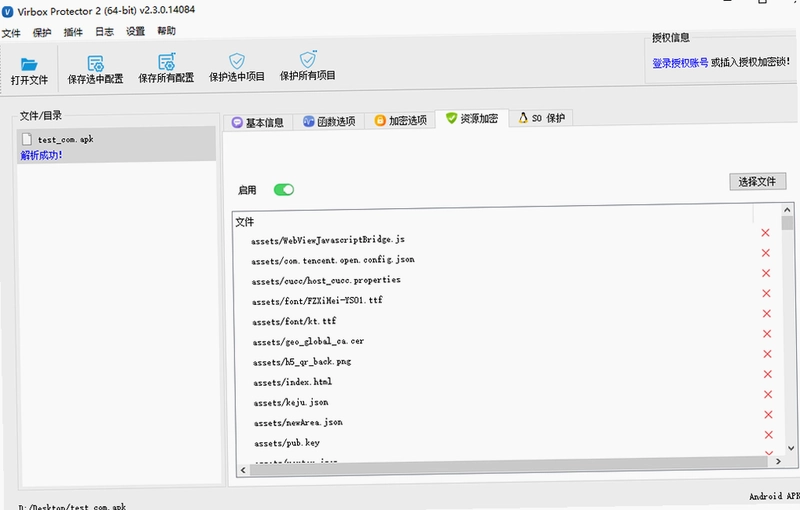Select the assets/h5_qr_back.png row
The image size is (800, 510).
[302, 362]
